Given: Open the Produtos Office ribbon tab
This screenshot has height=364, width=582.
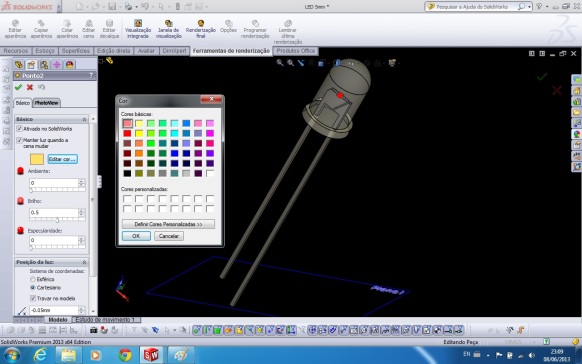Looking at the screenshot, I should (x=295, y=51).
